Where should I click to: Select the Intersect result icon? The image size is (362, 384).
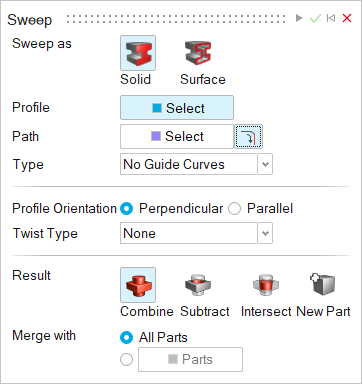click(266, 285)
